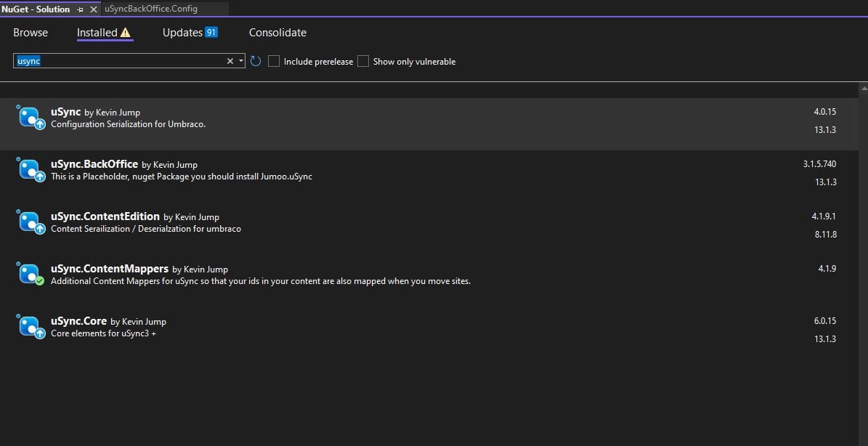Refresh the NuGet package list
The width and height of the screenshot is (868, 446).
[x=255, y=61]
